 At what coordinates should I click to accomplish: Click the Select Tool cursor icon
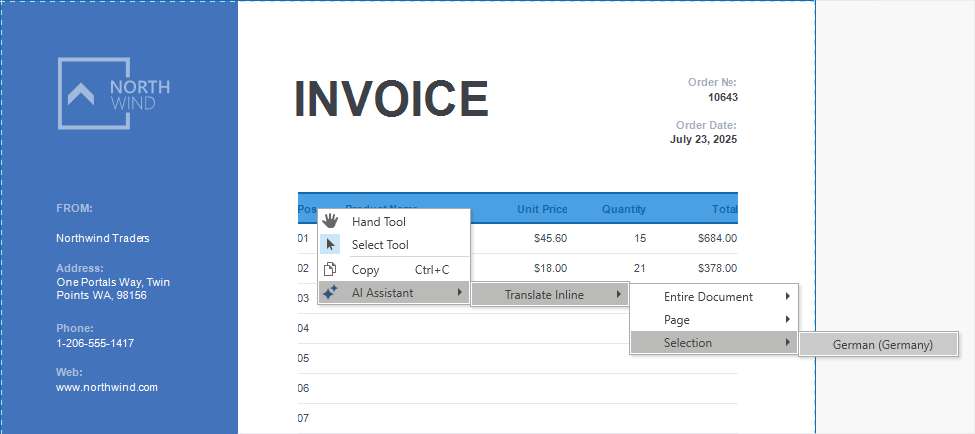click(330, 244)
